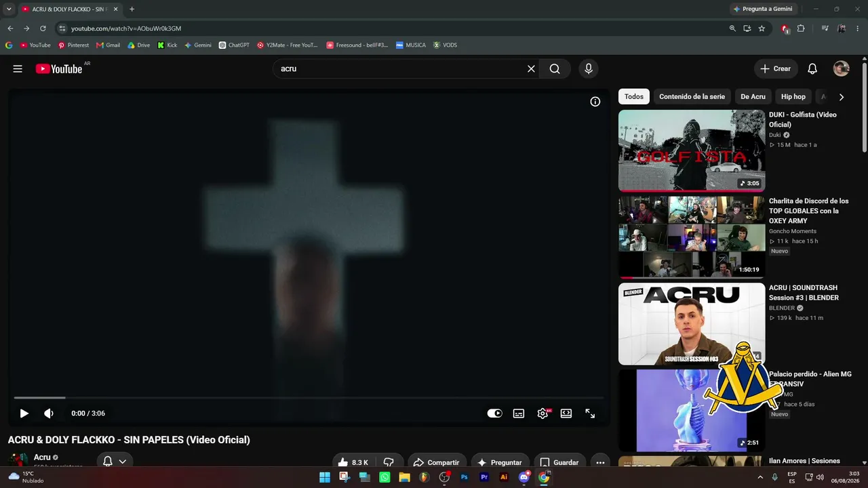Open the Kick bookmark

pos(167,45)
